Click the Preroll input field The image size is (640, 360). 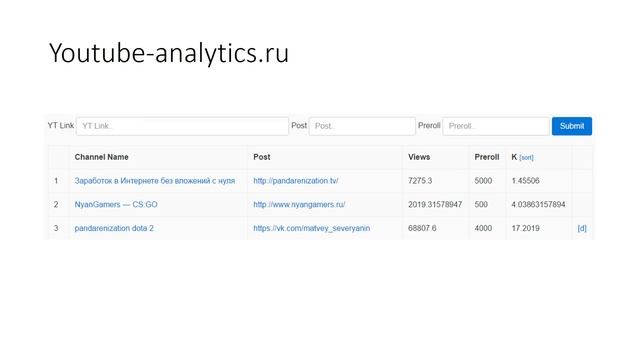tap(496, 126)
